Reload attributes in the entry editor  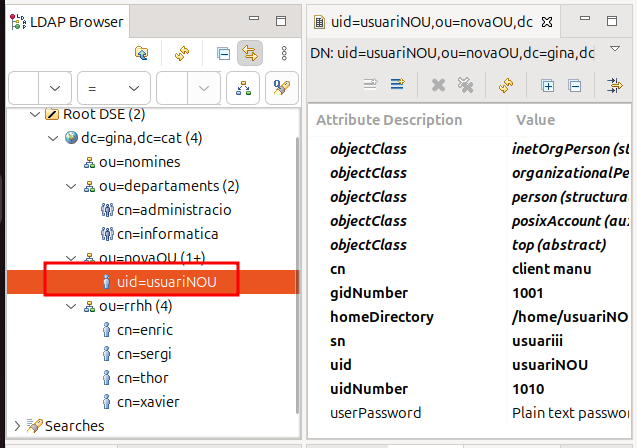tap(505, 86)
